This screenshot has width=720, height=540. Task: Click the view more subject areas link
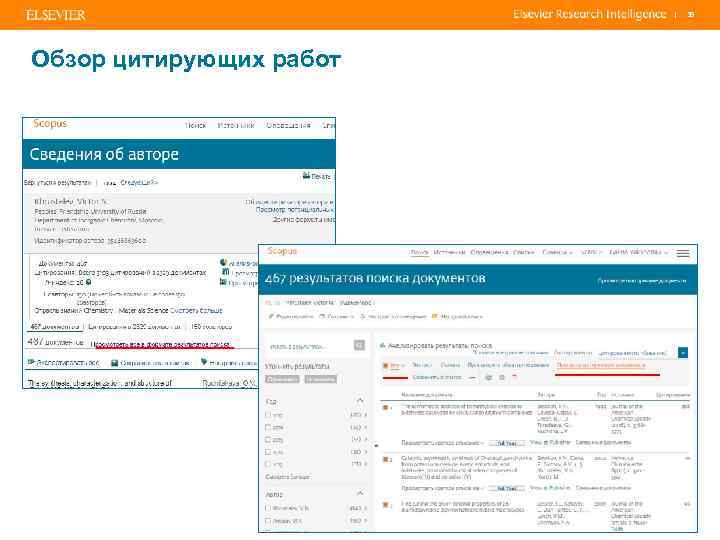[196, 310]
